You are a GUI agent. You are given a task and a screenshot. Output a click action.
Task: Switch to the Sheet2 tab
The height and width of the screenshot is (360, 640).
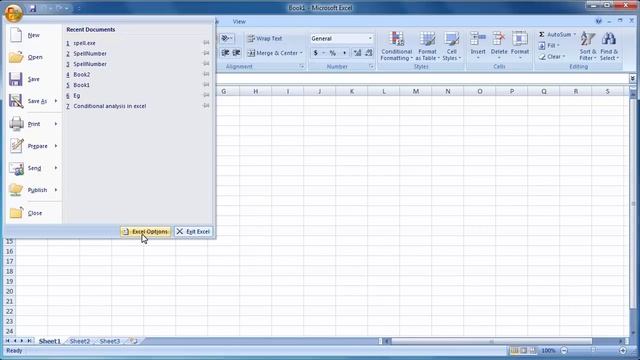tap(80, 341)
